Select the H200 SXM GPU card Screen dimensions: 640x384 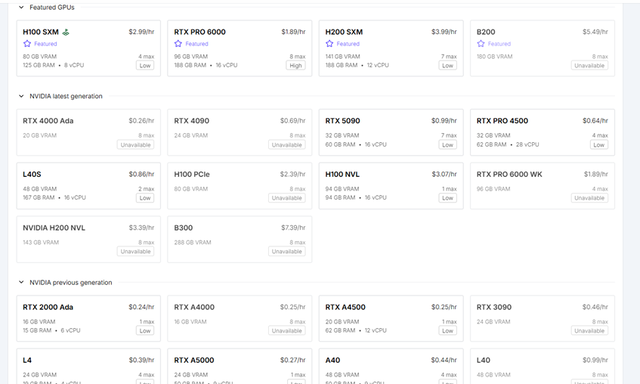coord(391,48)
